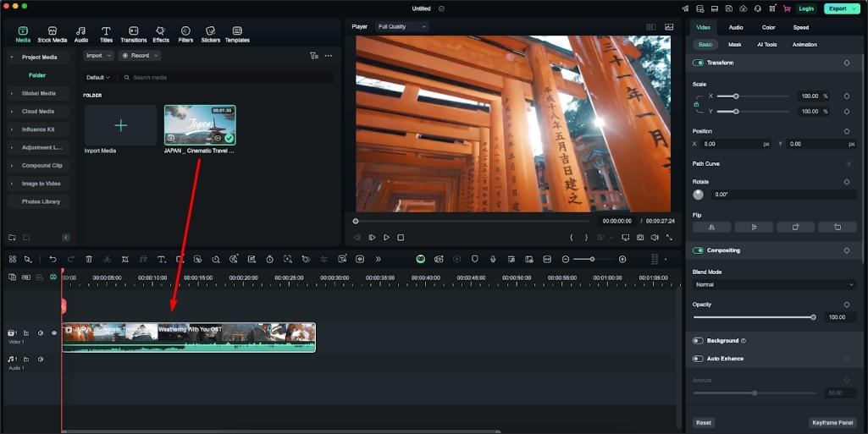Take a snapshot with camera icon

(x=640, y=237)
